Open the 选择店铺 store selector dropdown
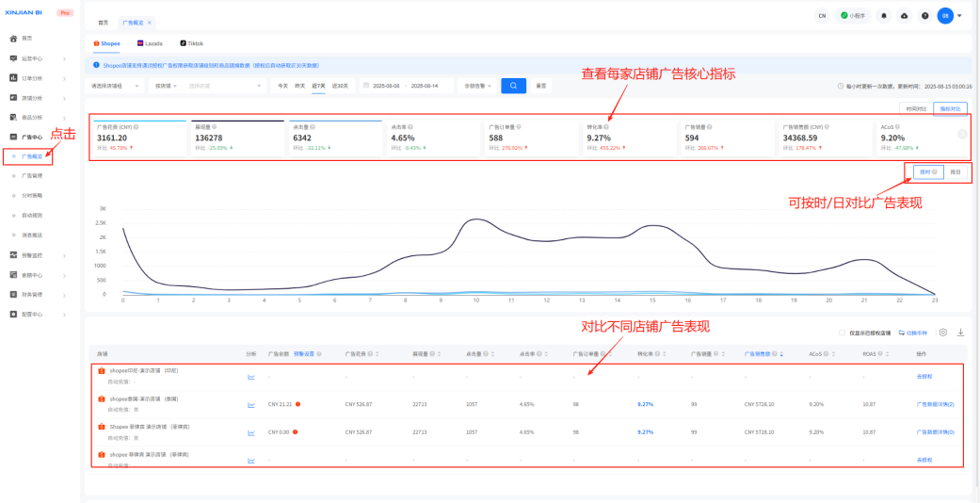The height and width of the screenshot is (503, 980). pyautogui.click(x=224, y=86)
